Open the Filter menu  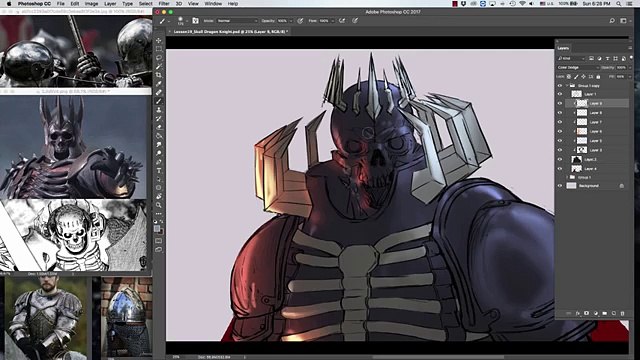[164, 3]
